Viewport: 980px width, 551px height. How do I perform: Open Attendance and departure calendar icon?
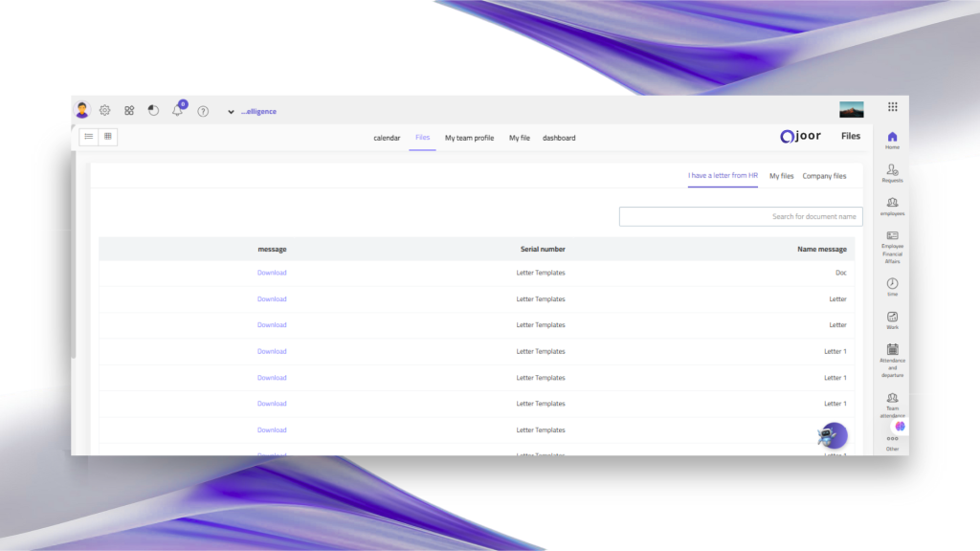click(892, 350)
